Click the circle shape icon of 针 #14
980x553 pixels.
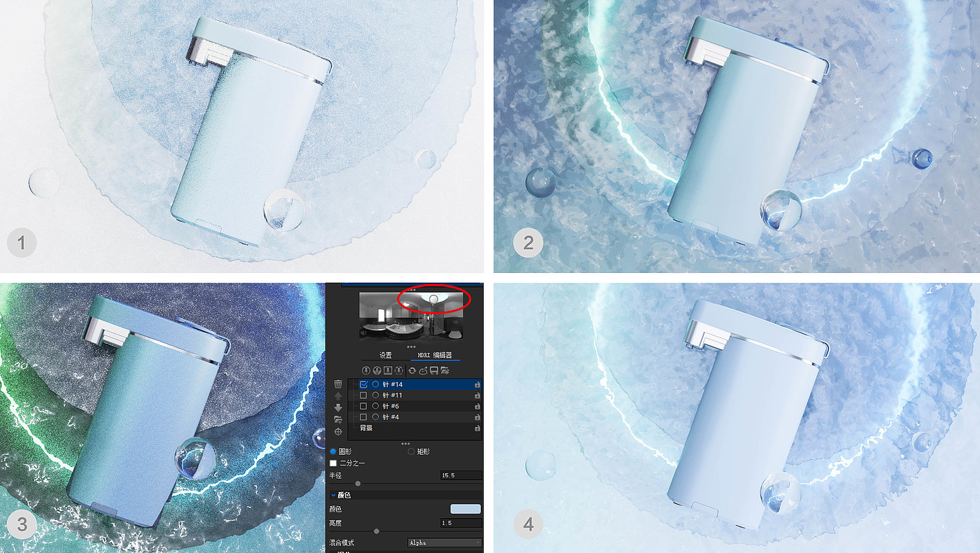click(x=375, y=384)
